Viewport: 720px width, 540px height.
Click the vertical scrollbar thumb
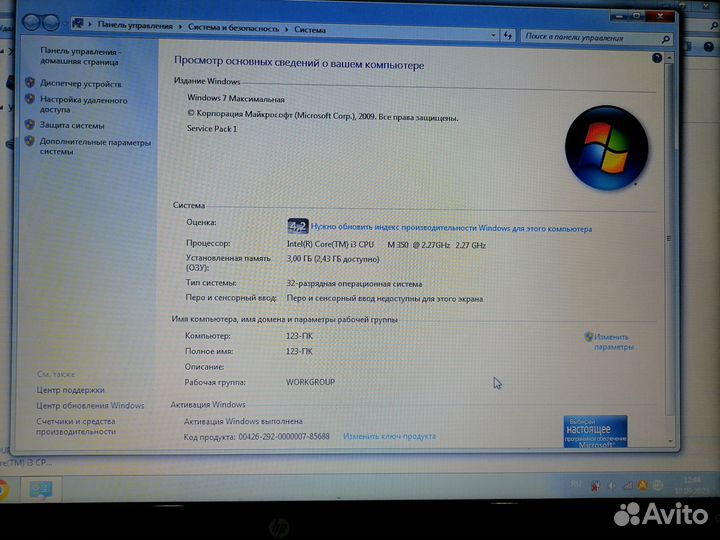click(669, 239)
